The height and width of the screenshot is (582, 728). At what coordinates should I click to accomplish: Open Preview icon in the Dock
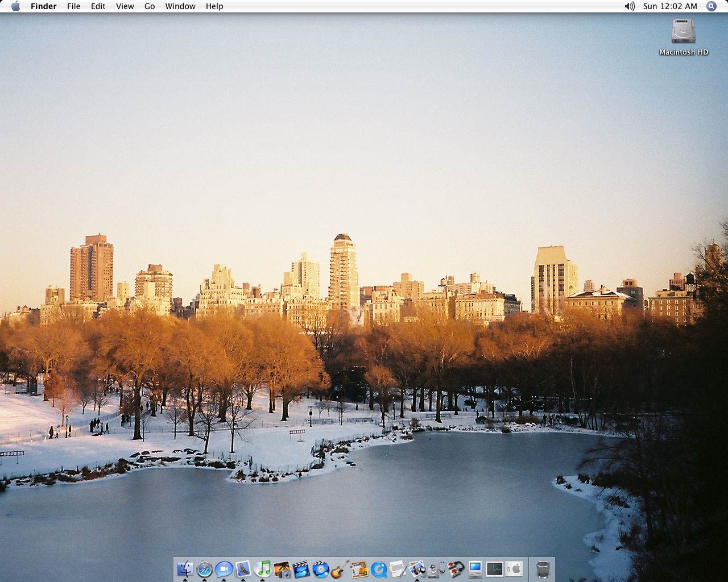[x=417, y=569]
